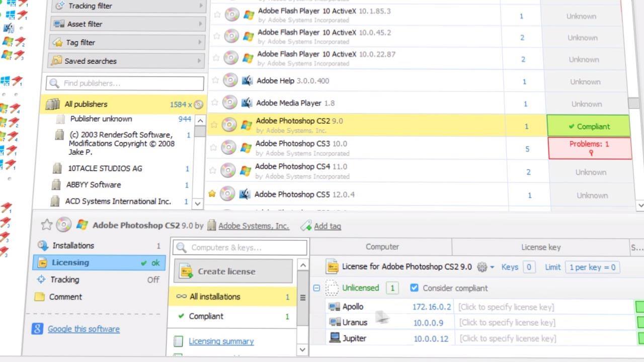
Task: Click Apollo's license key field
Action: [544, 307]
